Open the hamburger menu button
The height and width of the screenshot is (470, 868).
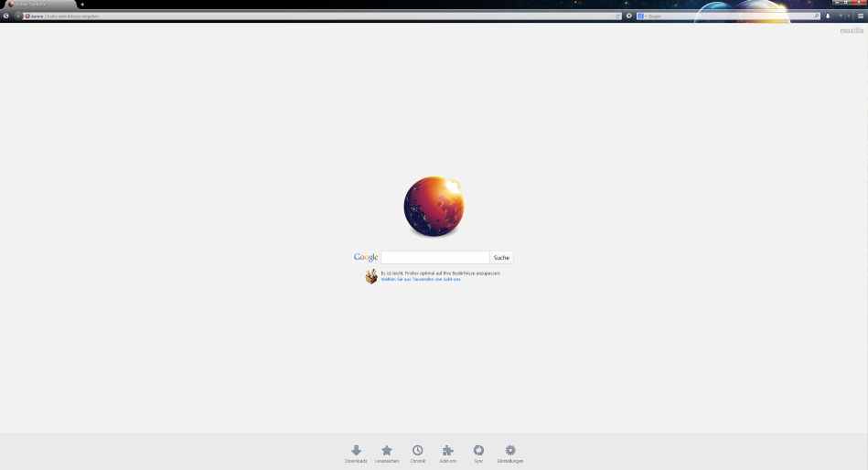(x=861, y=16)
